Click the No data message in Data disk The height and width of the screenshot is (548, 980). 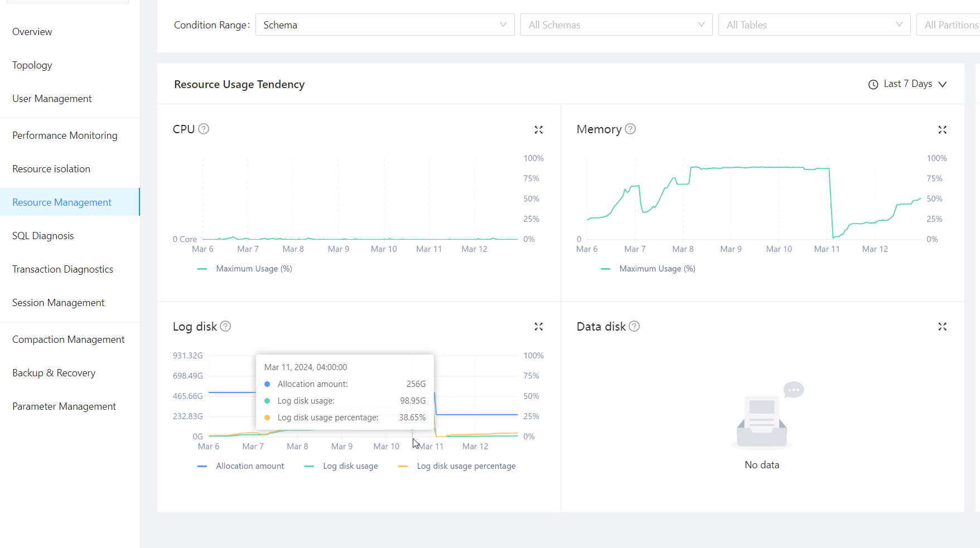[x=762, y=465]
